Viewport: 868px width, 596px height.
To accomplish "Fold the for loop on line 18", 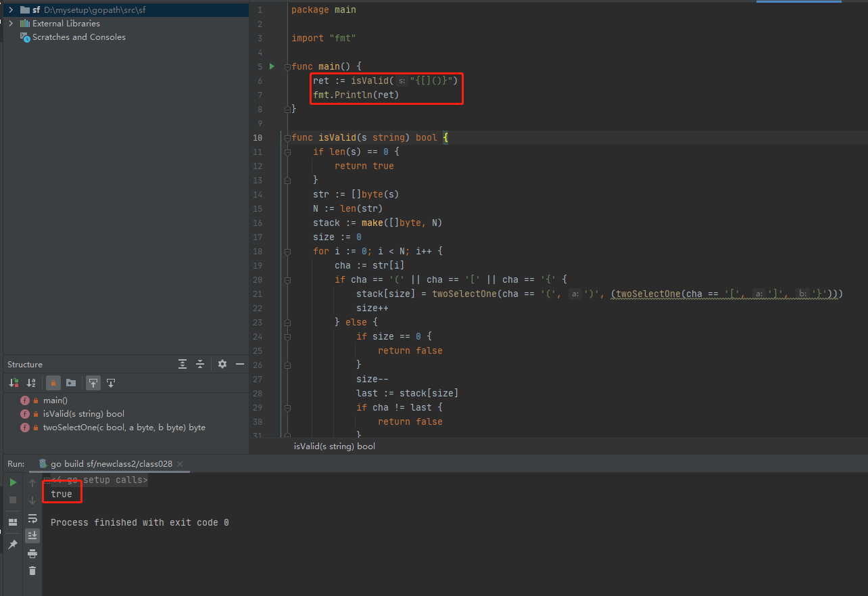I will (287, 251).
